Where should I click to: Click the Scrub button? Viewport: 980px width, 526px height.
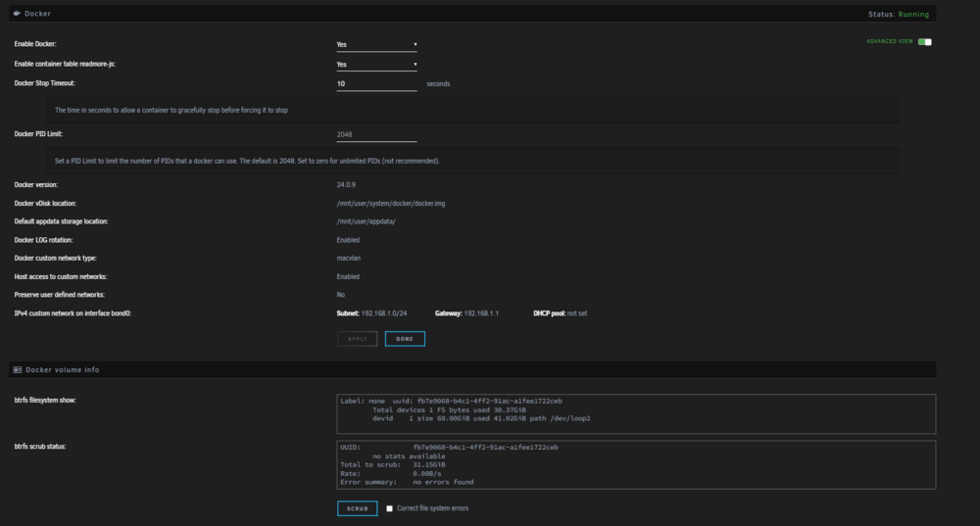pyautogui.click(x=358, y=508)
